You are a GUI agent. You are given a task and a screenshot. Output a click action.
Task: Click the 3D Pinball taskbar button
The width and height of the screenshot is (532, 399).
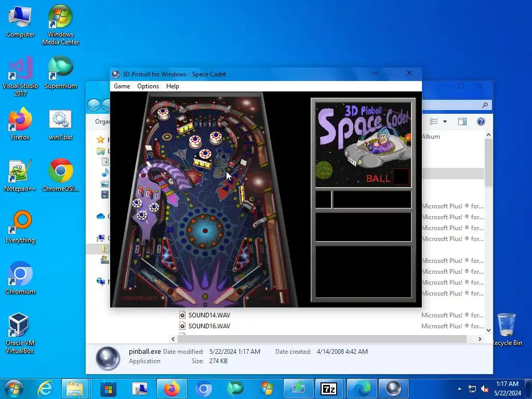(x=393, y=389)
